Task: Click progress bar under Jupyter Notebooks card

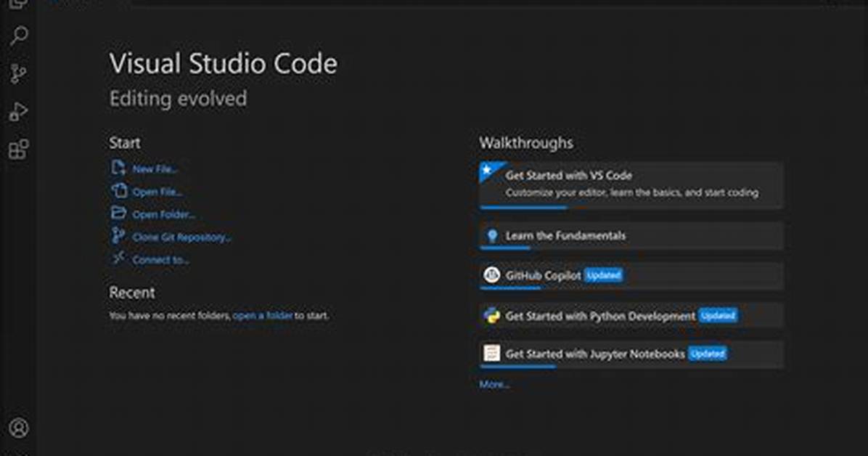Action: coord(517,367)
